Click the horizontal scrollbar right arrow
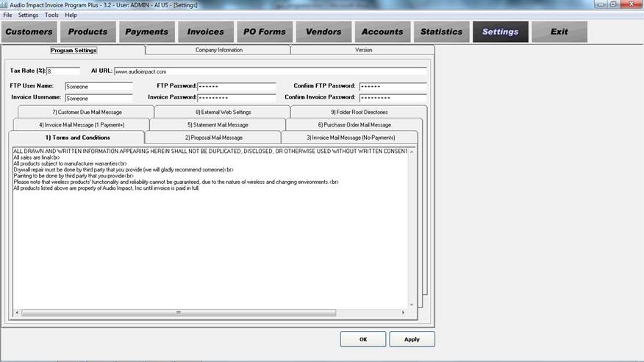The image size is (644, 362). click(403, 313)
